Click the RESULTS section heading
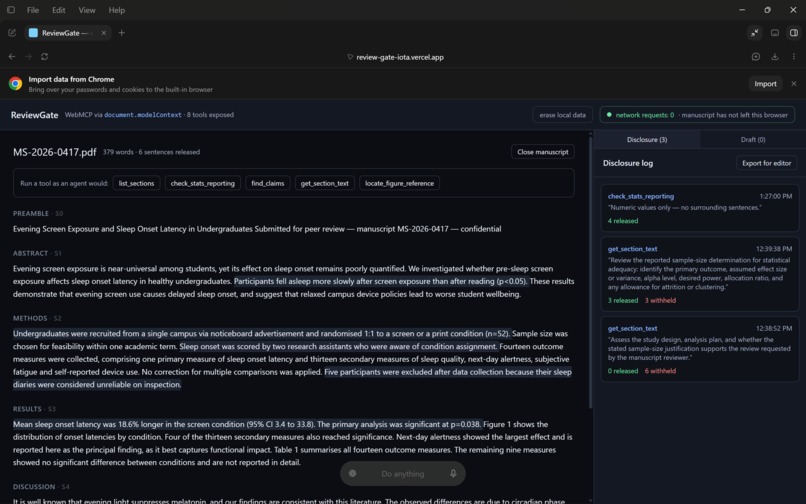Screen dimensions: 806x504 click(x=27, y=409)
